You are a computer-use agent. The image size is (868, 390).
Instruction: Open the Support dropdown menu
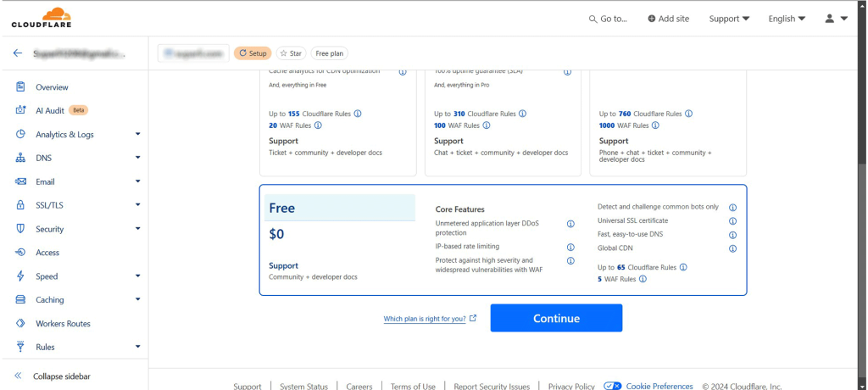coord(729,19)
